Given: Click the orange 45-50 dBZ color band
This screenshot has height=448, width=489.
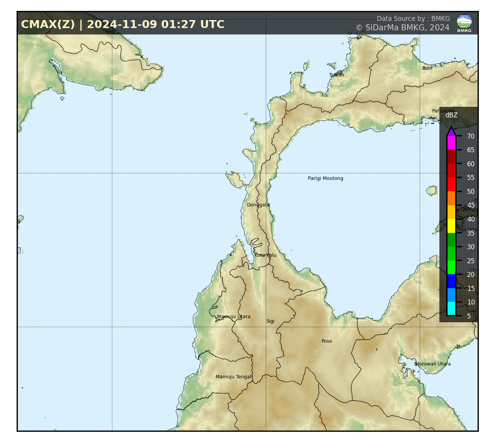Looking at the screenshot, I should 451,198.
